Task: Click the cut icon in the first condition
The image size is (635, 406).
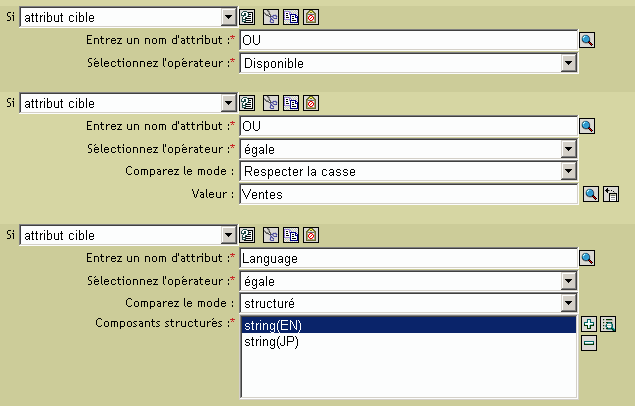Action: pos(272,17)
